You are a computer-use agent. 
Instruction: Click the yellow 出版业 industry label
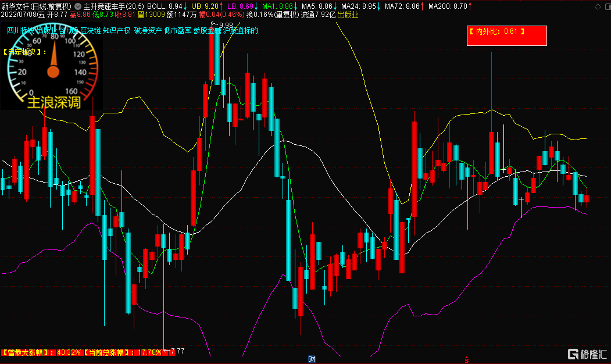[x=348, y=15]
